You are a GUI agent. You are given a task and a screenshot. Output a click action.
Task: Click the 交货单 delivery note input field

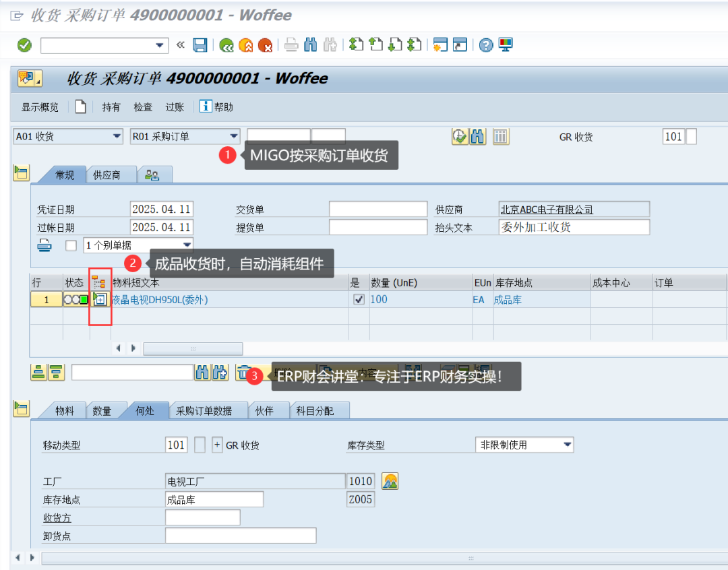coord(377,210)
